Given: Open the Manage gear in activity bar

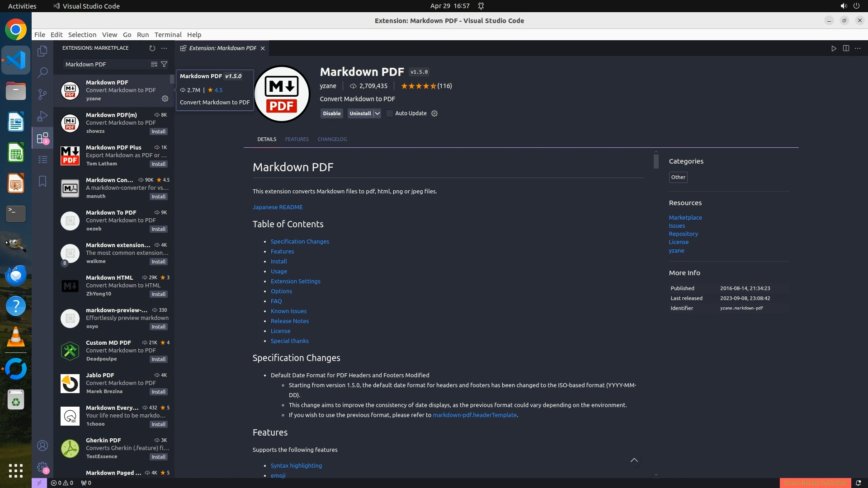Looking at the screenshot, I should 42,467.
